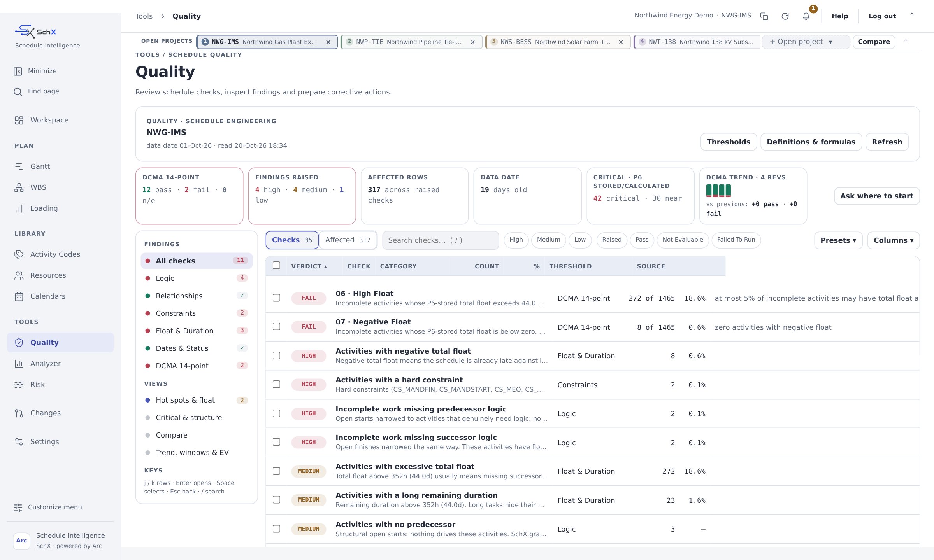The image size is (934, 560).
Task: Select Float & Duration findings filter
Action: [x=197, y=331]
